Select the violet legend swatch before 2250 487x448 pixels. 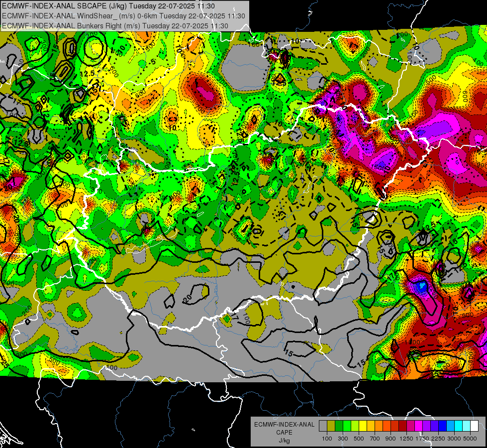tap(434, 426)
